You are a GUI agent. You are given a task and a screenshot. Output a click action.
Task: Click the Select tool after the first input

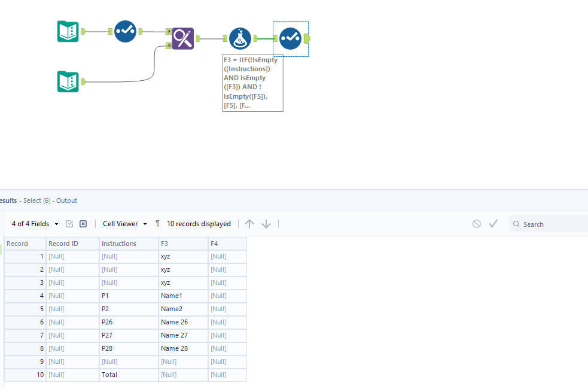[125, 31]
